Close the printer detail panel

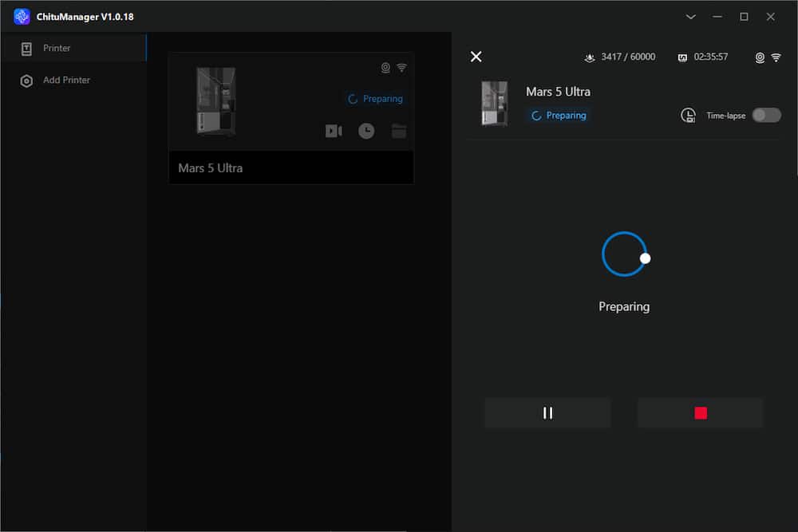pyautogui.click(x=476, y=57)
